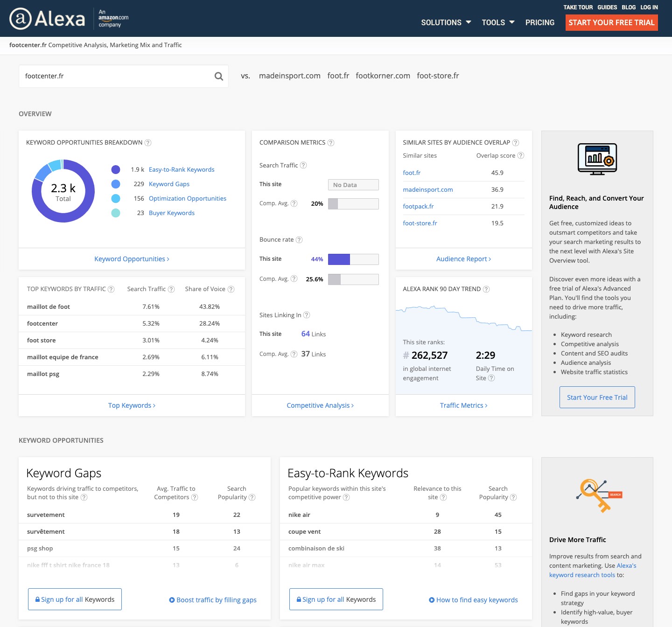Screen dimensions: 672x627
Task: Open help icon beside Comparison Metrics
Action: (x=331, y=143)
